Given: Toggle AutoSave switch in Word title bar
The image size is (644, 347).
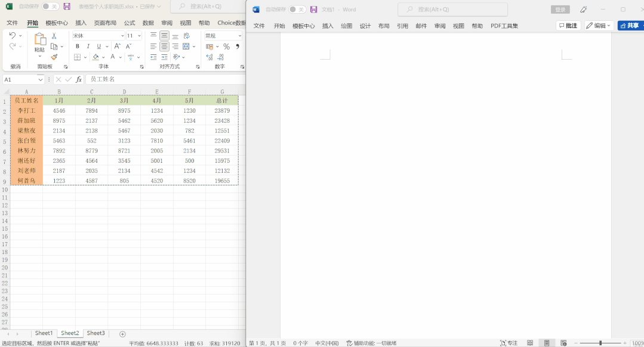Looking at the screenshot, I should [297, 10].
